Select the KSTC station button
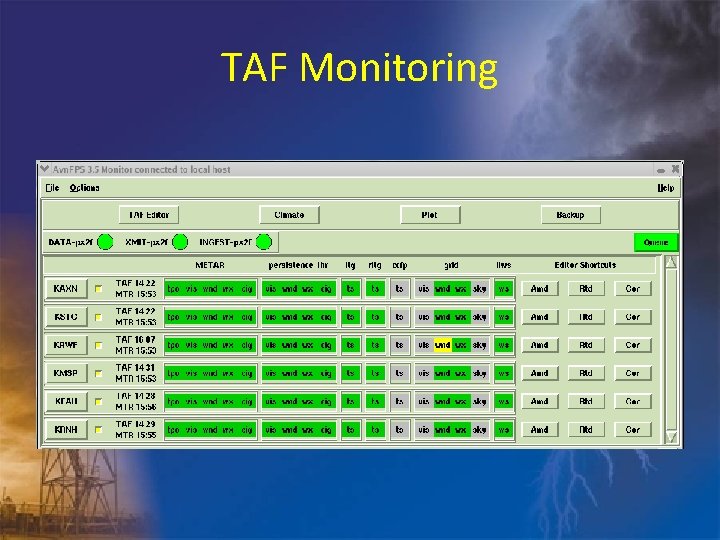The image size is (720, 540). (66, 317)
